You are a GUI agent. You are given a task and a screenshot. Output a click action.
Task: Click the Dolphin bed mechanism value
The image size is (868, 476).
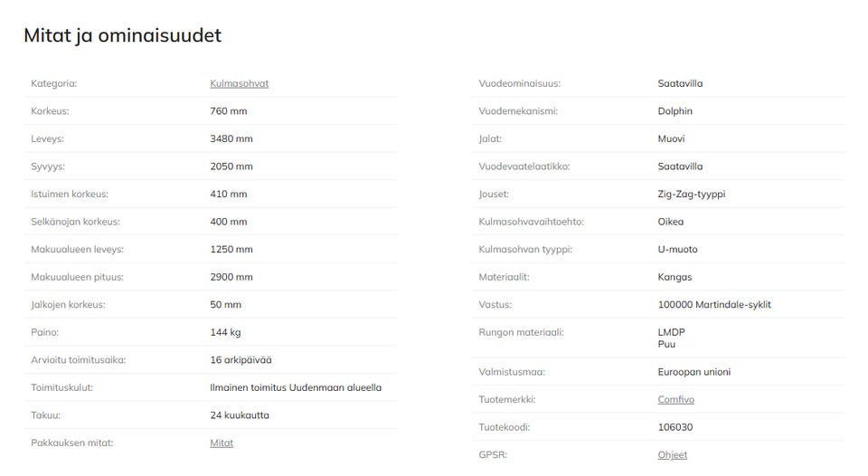click(675, 111)
